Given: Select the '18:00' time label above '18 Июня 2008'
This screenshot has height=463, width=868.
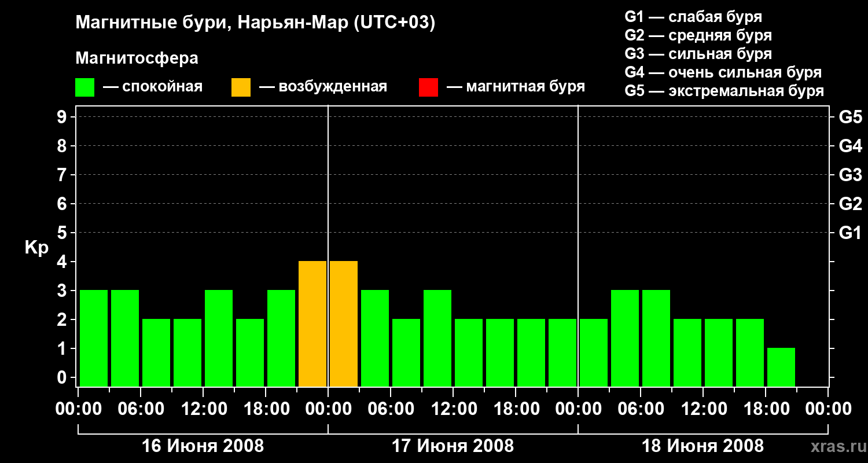Looking at the screenshot, I should tap(766, 409).
